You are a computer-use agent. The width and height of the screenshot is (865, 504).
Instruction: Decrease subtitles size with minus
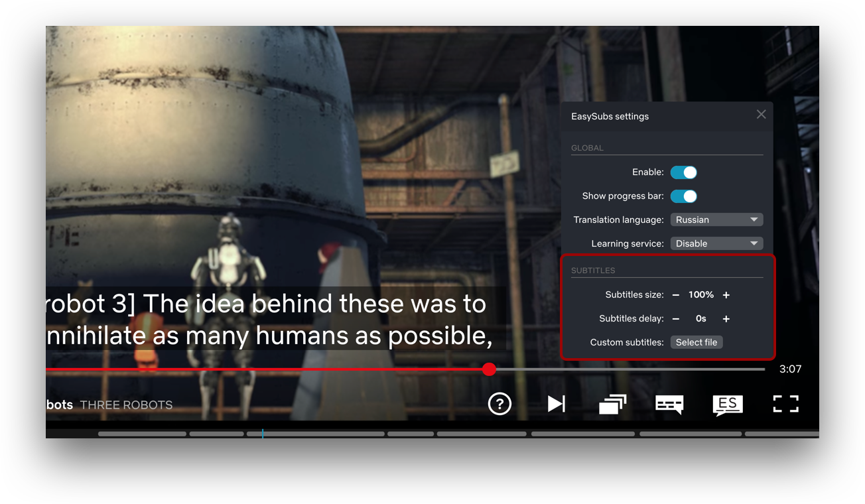point(676,295)
